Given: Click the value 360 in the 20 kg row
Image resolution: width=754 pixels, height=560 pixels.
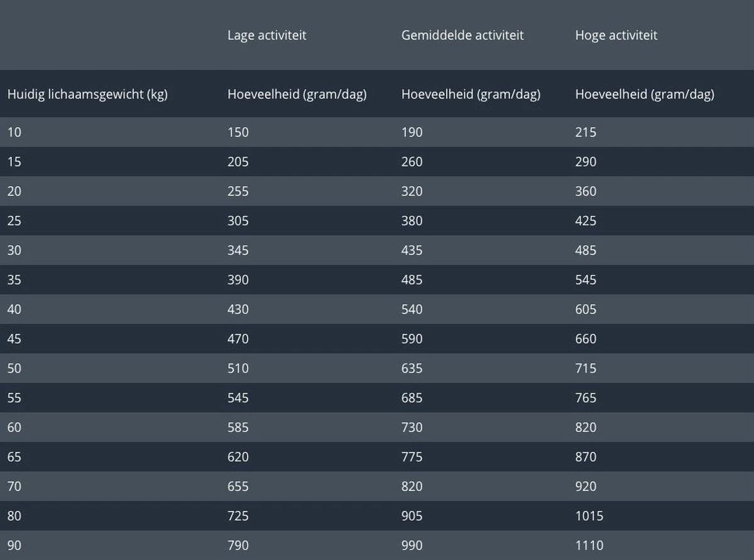Looking at the screenshot, I should [586, 191].
